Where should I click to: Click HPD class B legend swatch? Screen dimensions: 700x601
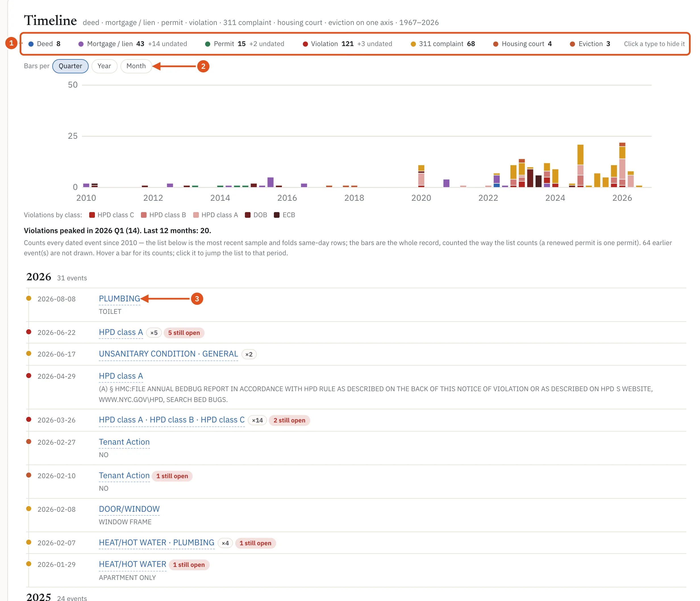(x=143, y=215)
